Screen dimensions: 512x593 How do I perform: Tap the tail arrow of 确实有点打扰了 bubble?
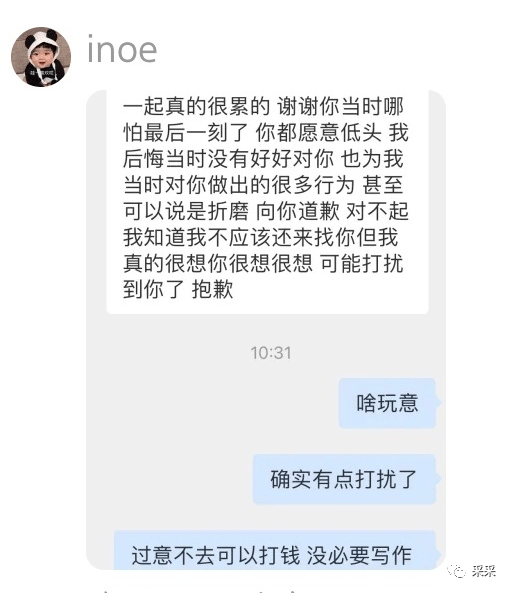439,478
